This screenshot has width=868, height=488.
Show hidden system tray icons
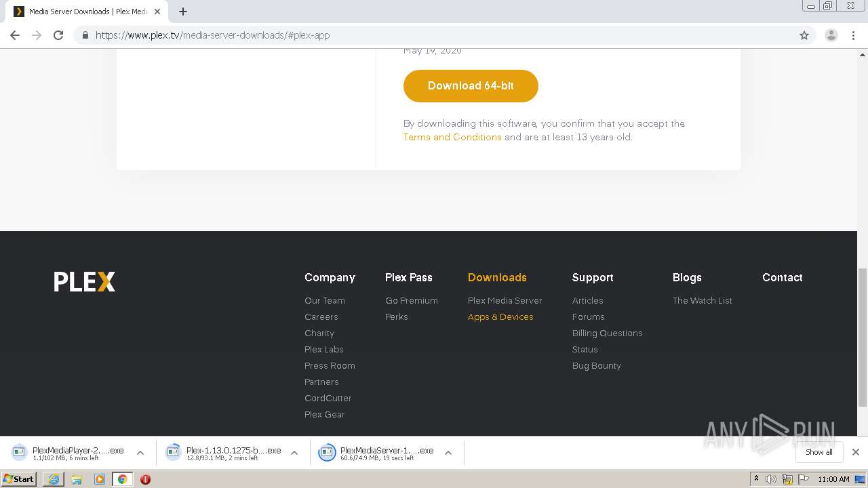(x=756, y=479)
